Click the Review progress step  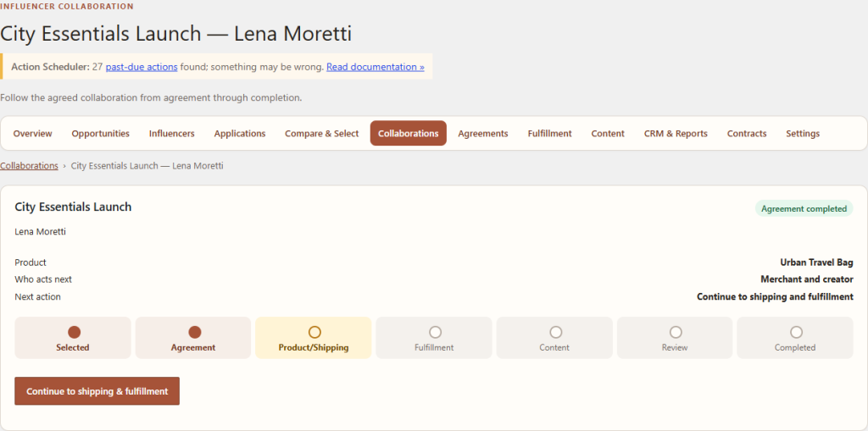point(675,338)
